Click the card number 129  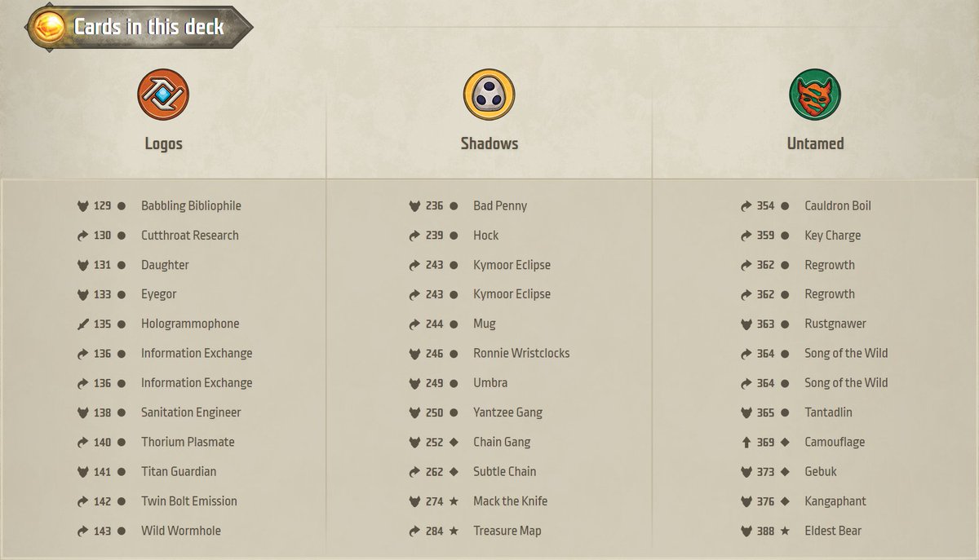(x=102, y=206)
